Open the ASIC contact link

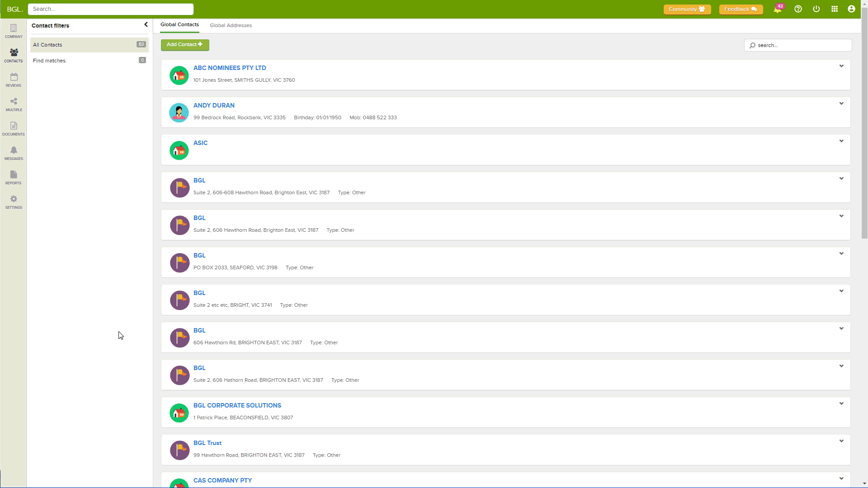tap(200, 143)
